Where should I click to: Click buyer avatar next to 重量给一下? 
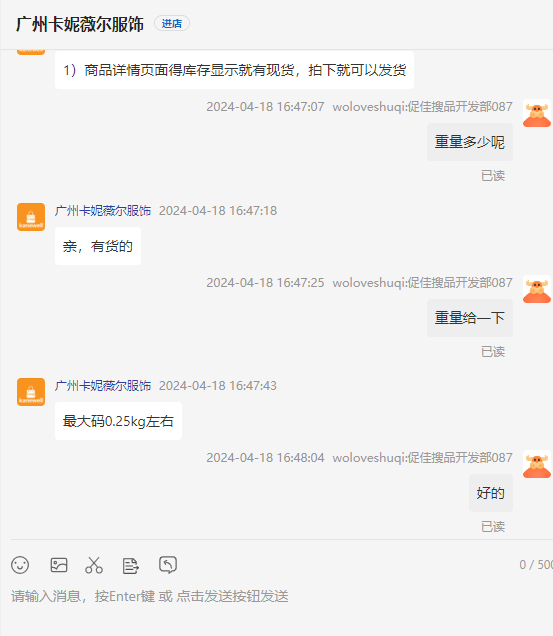(x=537, y=289)
